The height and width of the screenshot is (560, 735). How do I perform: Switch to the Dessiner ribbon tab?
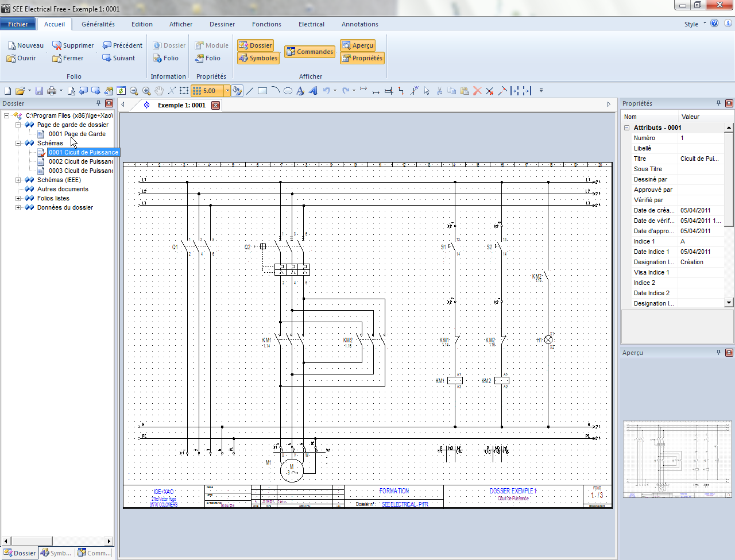click(222, 24)
